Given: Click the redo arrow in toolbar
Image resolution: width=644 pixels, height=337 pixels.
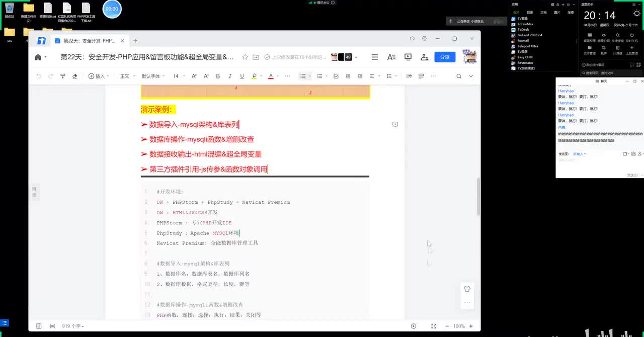Looking at the screenshot, I should pos(51,76).
